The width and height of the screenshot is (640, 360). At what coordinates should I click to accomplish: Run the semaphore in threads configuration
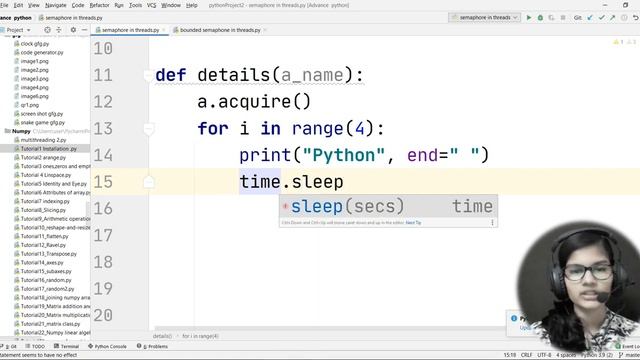pyautogui.click(x=529, y=18)
